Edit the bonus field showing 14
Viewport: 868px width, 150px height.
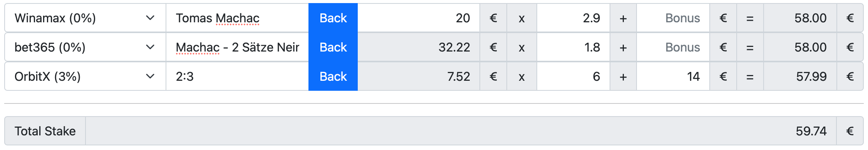pyautogui.click(x=673, y=77)
